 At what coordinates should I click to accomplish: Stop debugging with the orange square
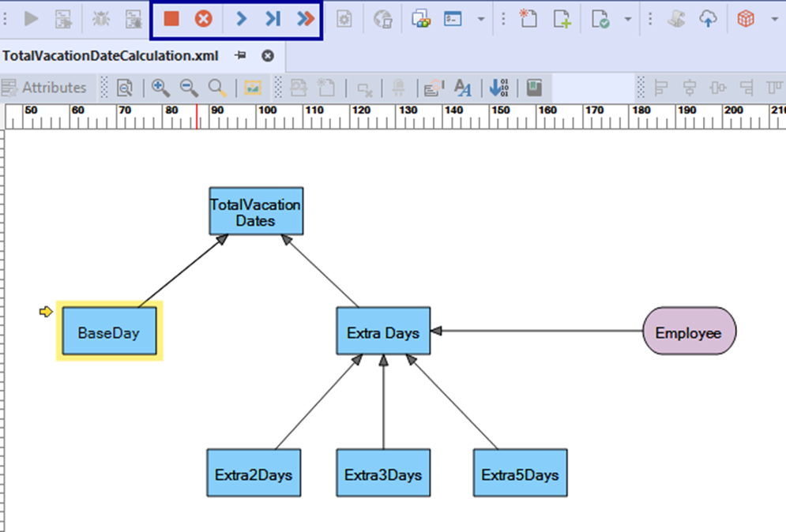point(171,19)
